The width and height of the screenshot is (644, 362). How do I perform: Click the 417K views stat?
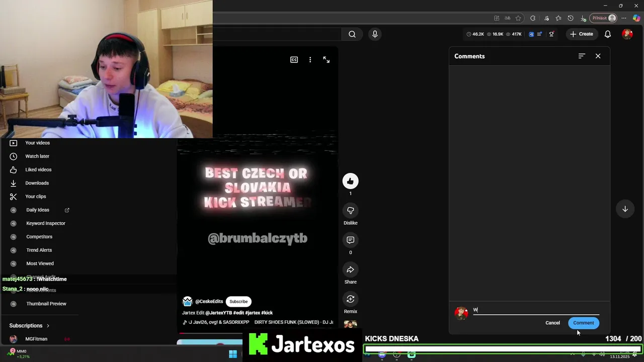point(514,34)
